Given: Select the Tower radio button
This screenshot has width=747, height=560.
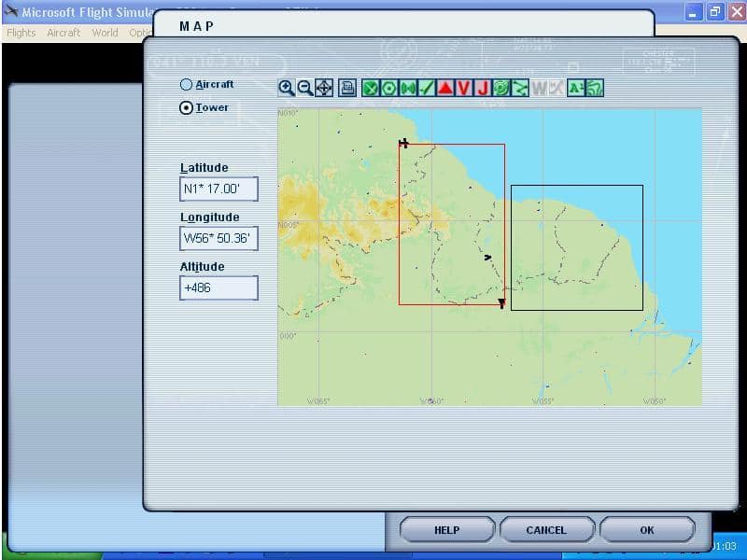Looking at the screenshot, I should pos(186,107).
